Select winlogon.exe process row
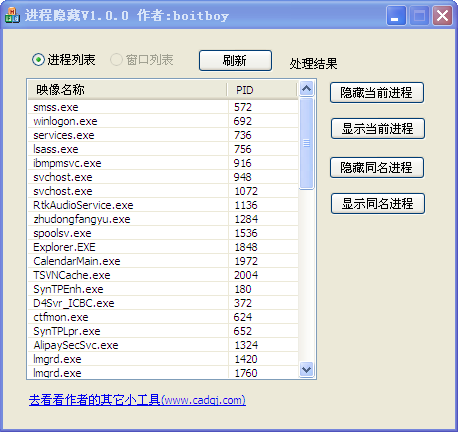This screenshot has height=432, width=458. coord(163,121)
